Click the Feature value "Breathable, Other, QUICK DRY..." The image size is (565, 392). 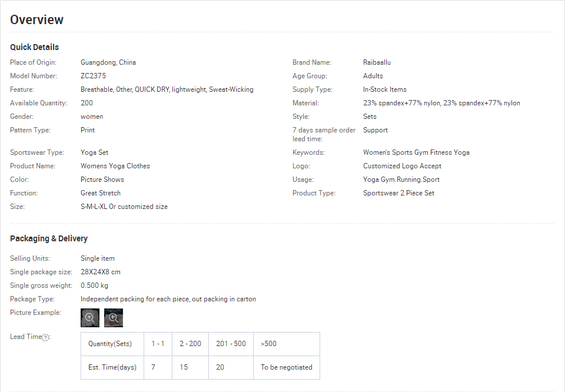167,89
